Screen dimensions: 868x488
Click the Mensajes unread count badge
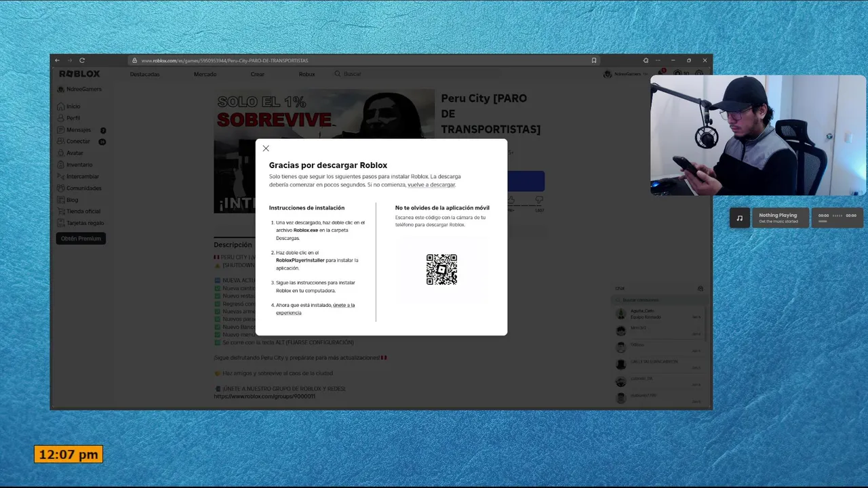103,130
